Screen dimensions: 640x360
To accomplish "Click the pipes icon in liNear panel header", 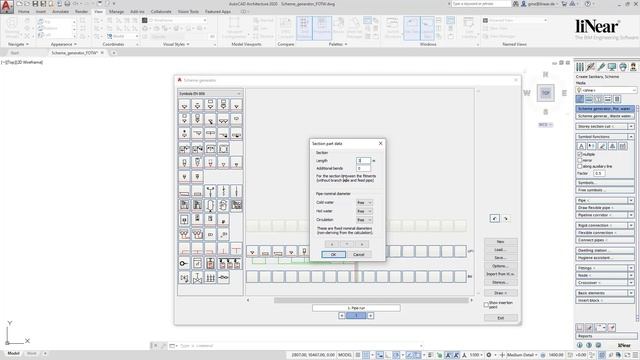I will pos(580,67).
